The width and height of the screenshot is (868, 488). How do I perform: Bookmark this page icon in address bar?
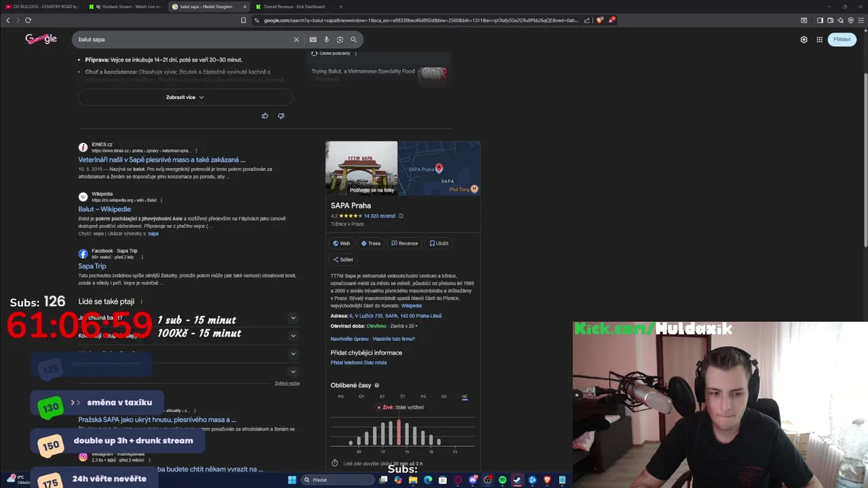(243, 20)
